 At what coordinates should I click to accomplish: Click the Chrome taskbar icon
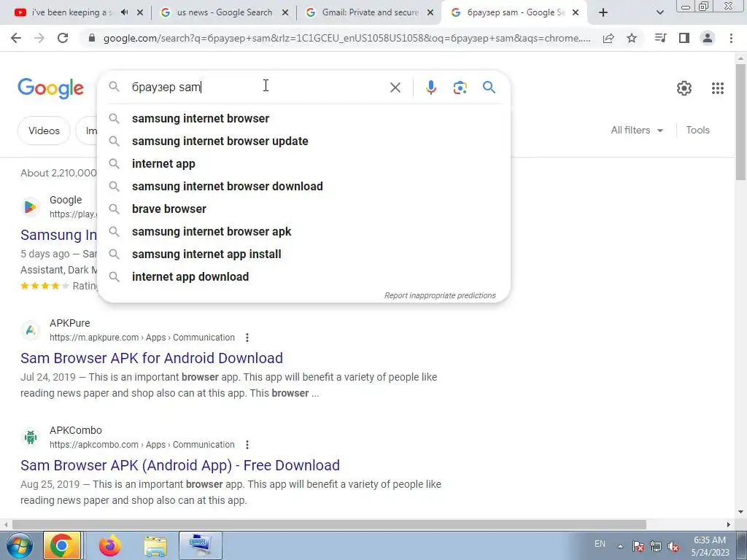63,545
